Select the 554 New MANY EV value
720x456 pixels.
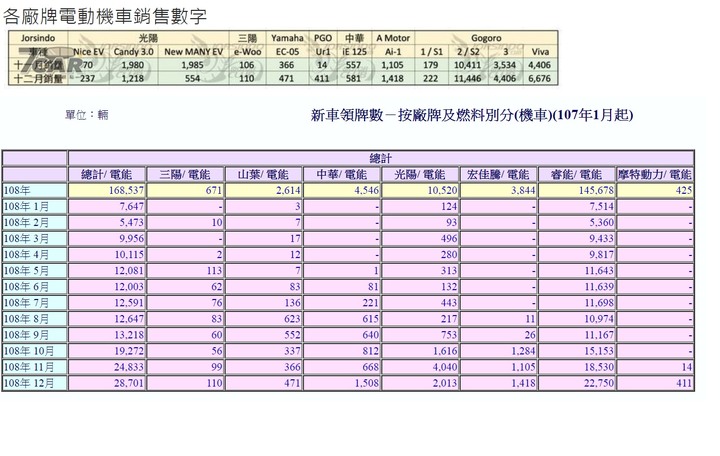tap(193, 78)
